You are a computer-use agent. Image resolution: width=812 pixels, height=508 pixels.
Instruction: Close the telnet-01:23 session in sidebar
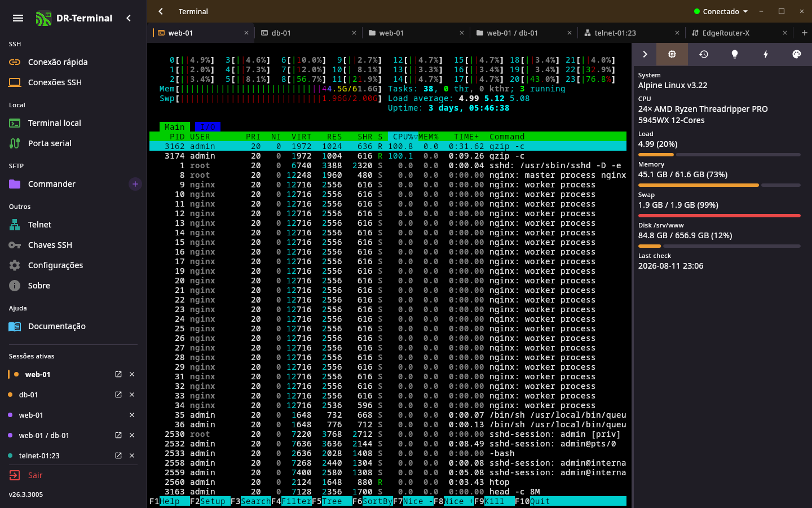132,456
